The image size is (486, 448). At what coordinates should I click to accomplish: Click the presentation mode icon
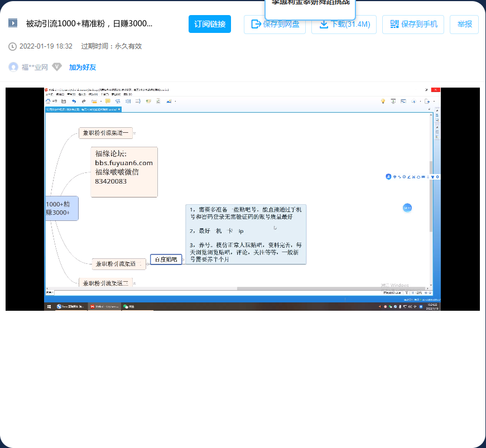(393, 102)
